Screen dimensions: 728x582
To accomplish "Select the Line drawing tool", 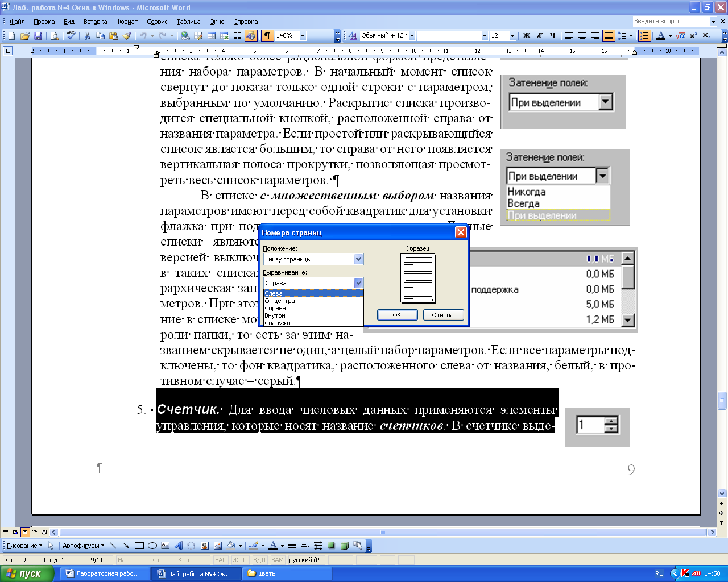I will [113, 546].
